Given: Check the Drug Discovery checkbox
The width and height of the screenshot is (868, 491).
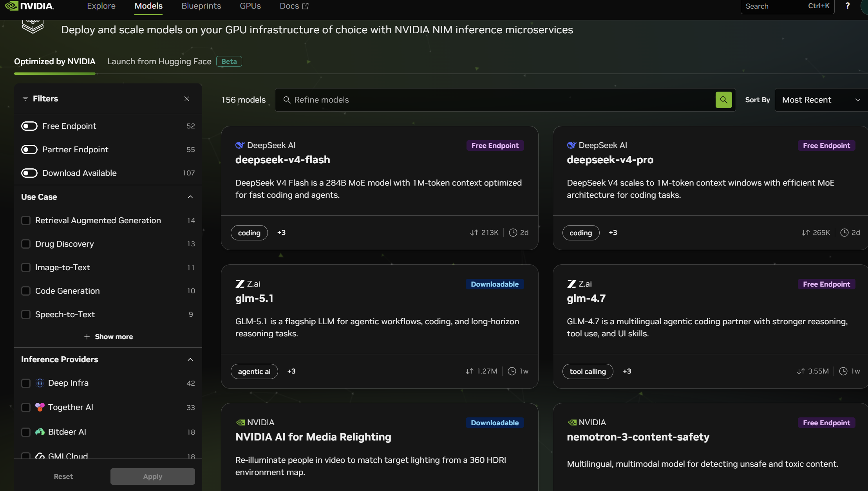Looking at the screenshot, I should point(26,244).
